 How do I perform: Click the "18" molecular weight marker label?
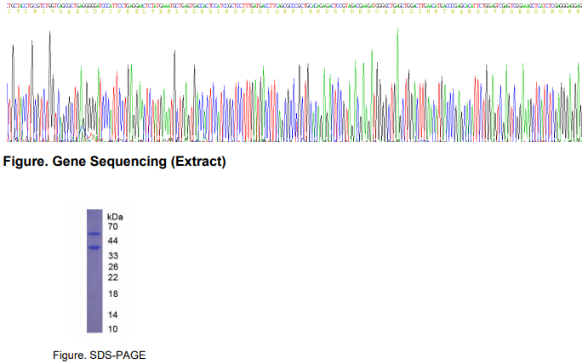(113, 294)
